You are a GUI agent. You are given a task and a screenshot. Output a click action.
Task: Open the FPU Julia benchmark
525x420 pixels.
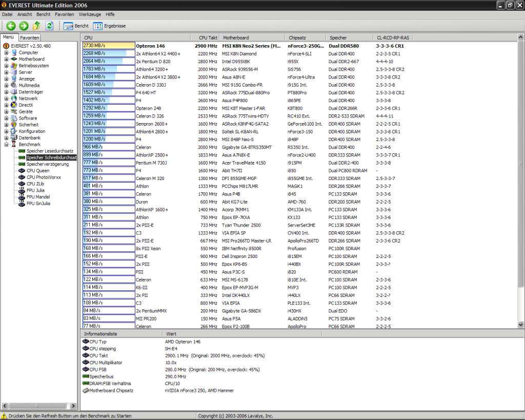click(x=35, y=190)
